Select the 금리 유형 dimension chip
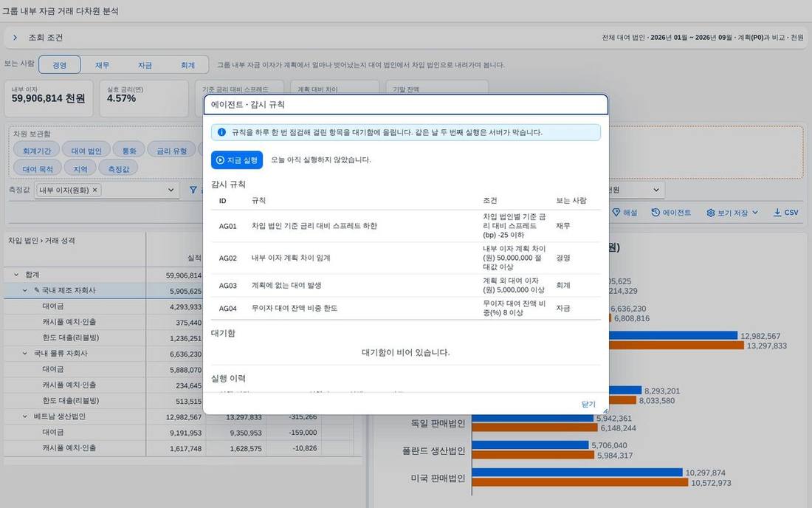This screenshot has height=508, width=812. pyautogui.click(x=171, y=151)
